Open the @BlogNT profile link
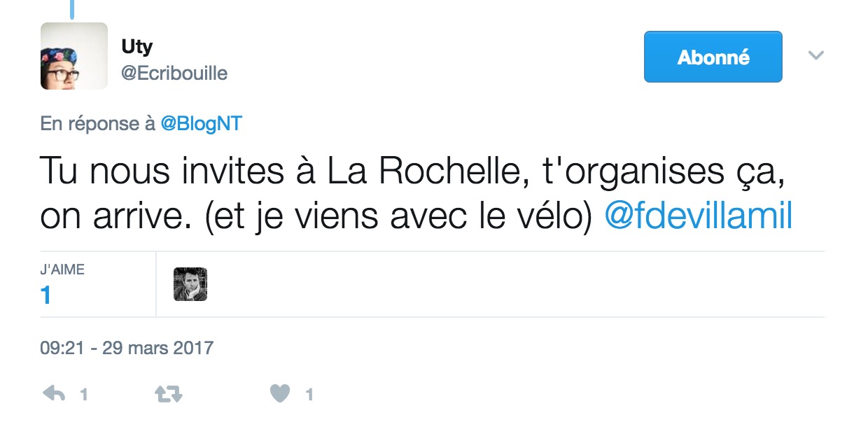The width and height of the screenshot is (868, 427). pos(202,124)
